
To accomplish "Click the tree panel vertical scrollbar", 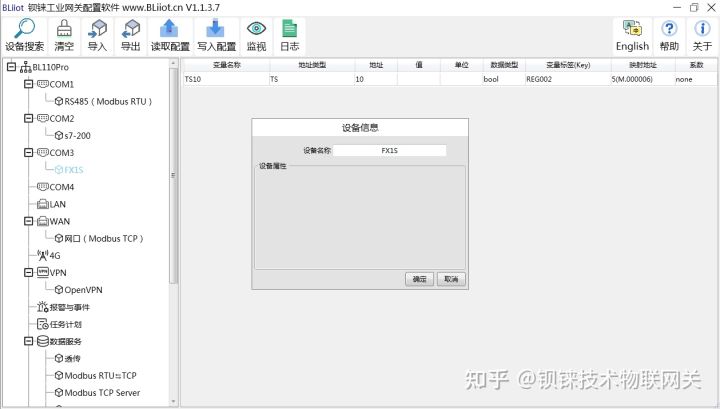I will [x=173, y=174].
